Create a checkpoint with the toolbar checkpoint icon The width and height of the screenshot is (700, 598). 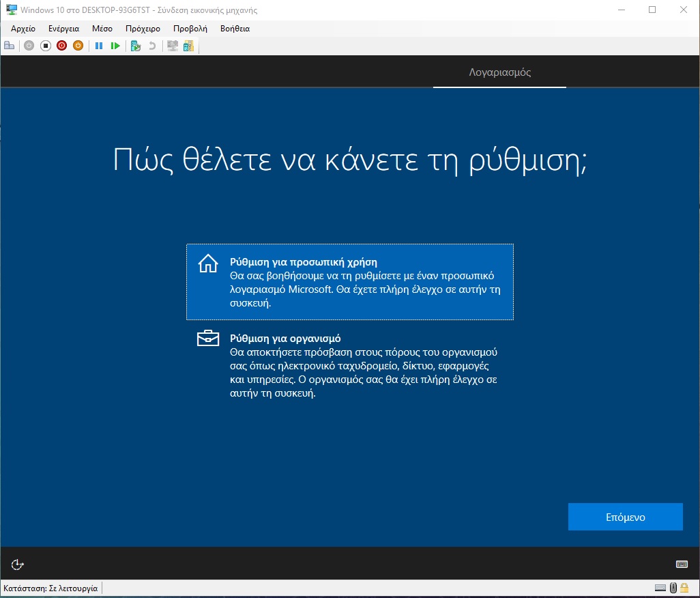[x=136, y=46]
